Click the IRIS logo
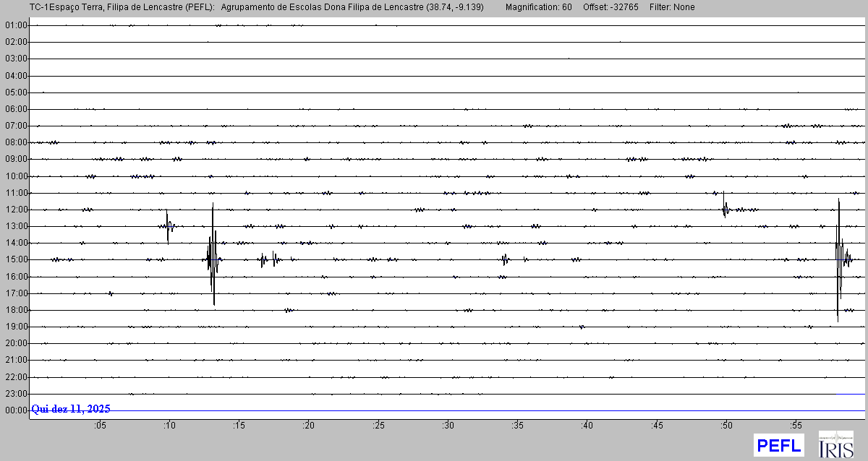This screenshot has height=461, width=868. (835, 444)
